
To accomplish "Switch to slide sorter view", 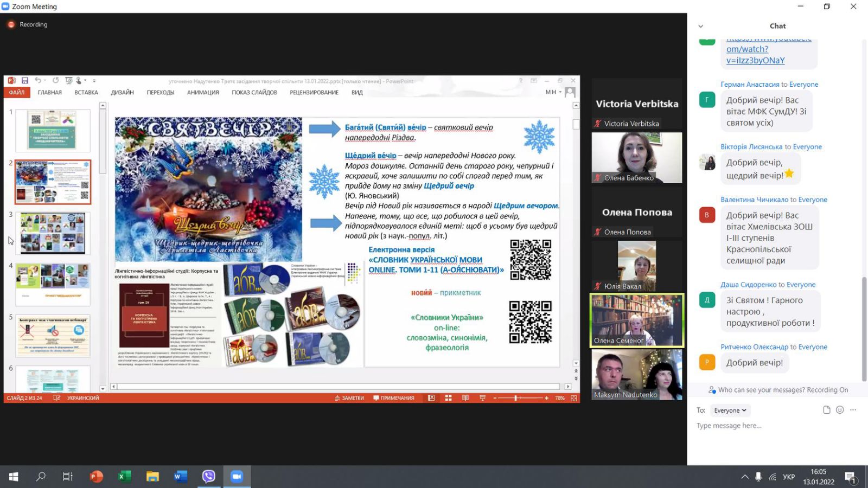I will [448, 398].
